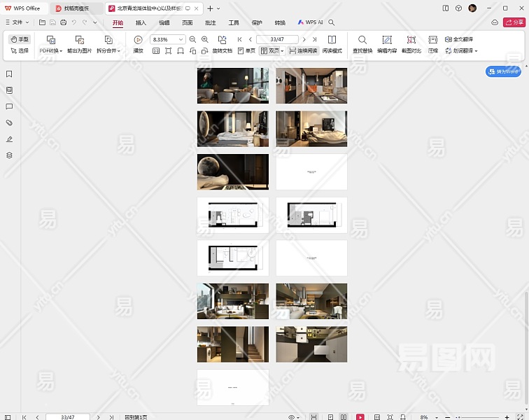Viewport: 529px width, 420px height.
Task: Open the layers panel in sidebar
Action: (9, 155)
